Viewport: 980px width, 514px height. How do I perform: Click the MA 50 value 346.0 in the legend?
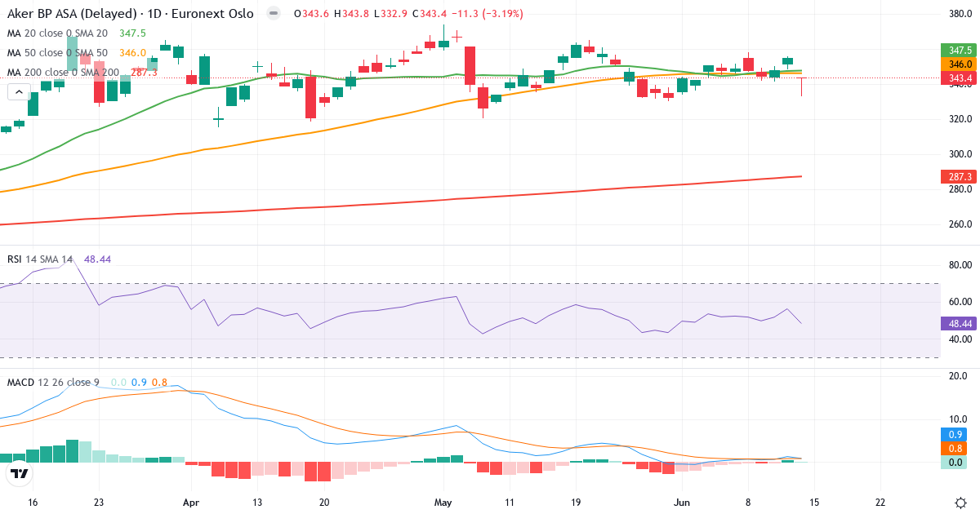point(132,53)
